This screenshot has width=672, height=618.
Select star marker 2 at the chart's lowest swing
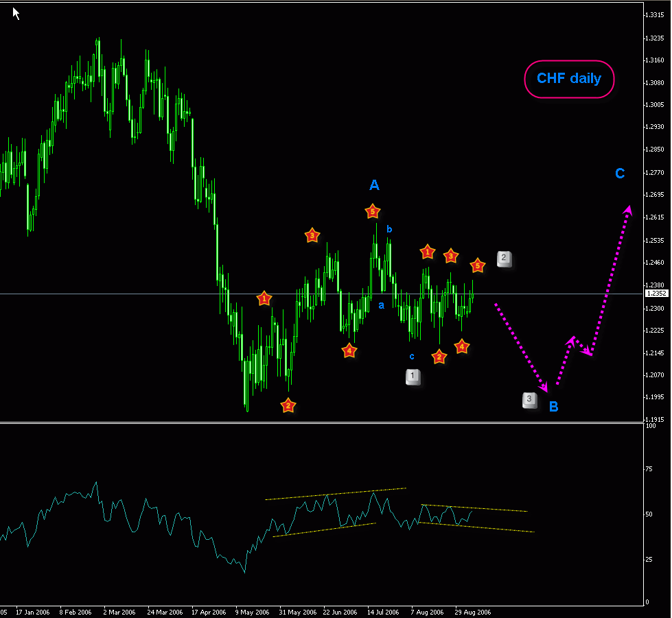[x=288, y=405]
